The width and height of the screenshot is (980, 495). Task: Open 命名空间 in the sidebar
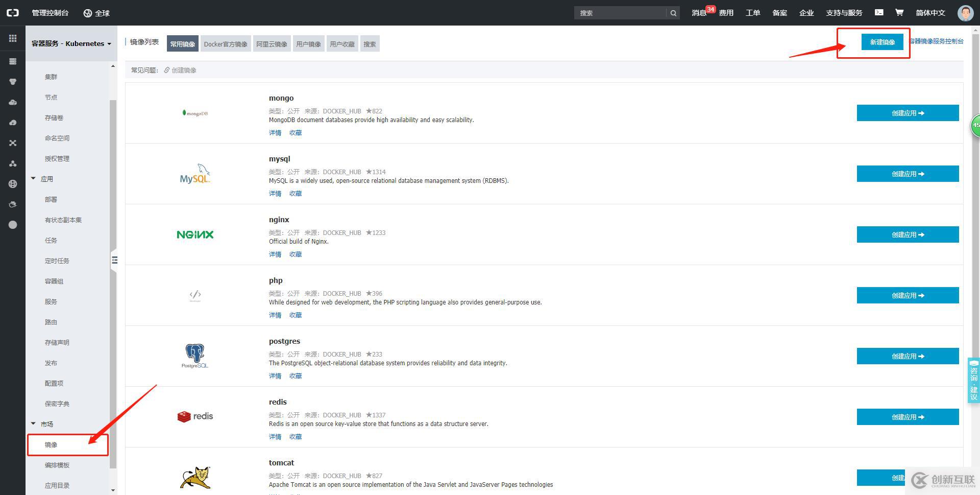[57, 138]
